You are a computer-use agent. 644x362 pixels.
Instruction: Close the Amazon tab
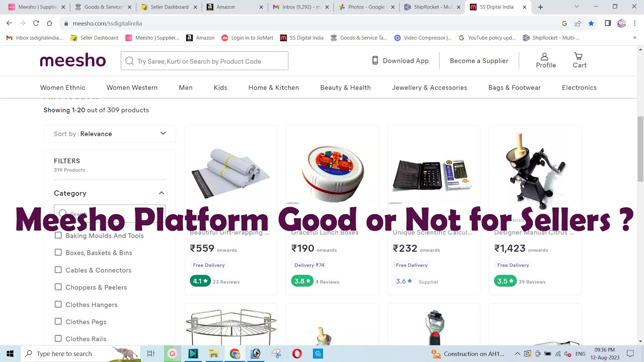pyautogui.click(x=261, y=7)
